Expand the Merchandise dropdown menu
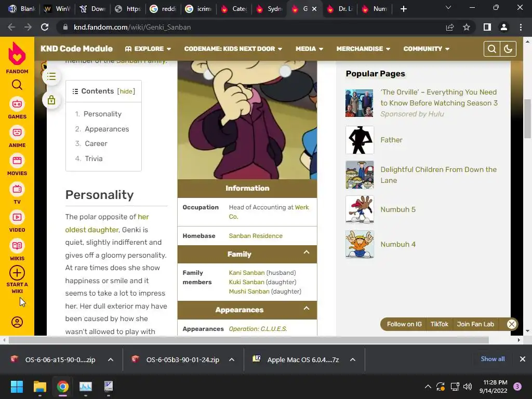 pyautogui.click(x=363, y=49)
